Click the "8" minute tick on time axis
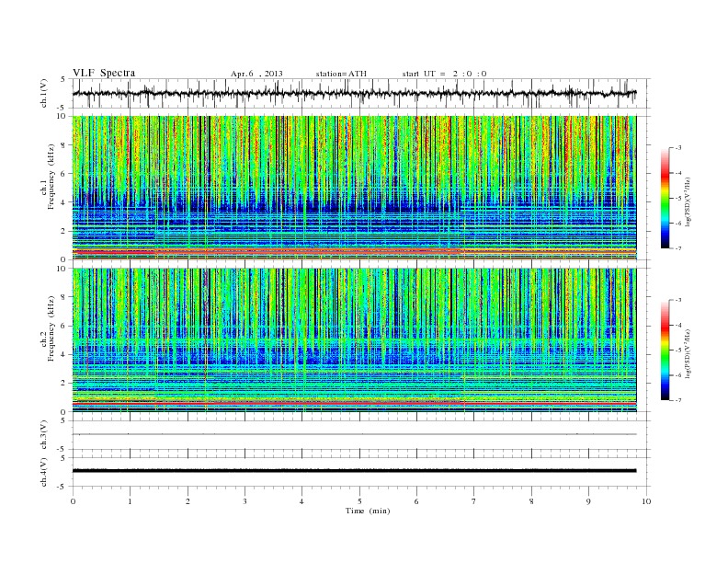 click(531, 501)
